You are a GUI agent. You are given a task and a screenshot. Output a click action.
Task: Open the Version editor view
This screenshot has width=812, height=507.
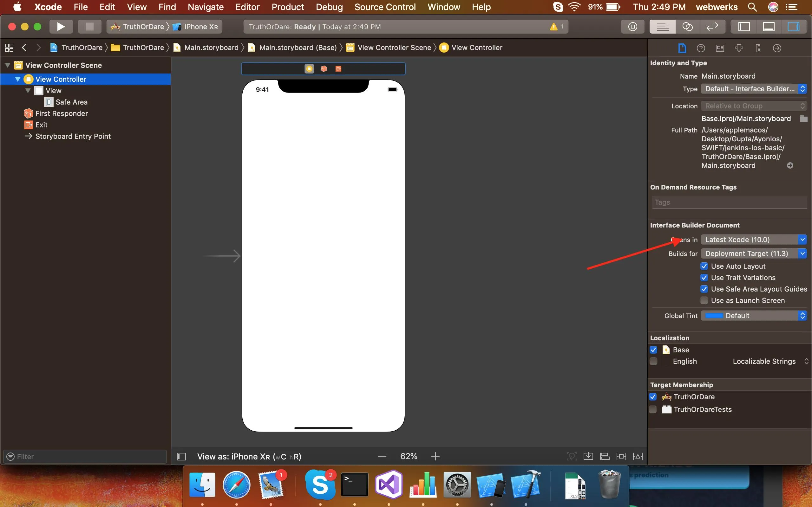pos(712,27)
